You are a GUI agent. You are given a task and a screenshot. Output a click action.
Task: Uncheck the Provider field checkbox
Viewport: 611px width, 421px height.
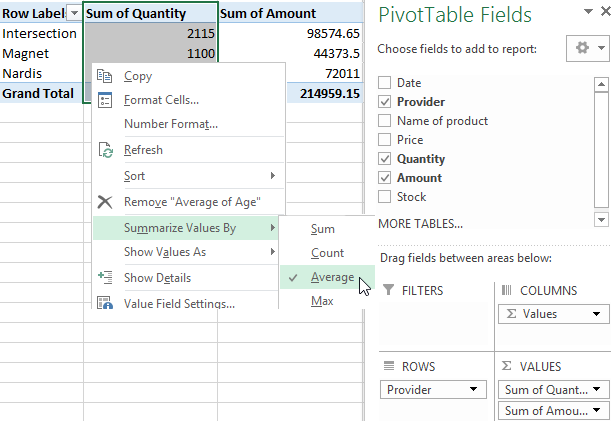[386, 102]
